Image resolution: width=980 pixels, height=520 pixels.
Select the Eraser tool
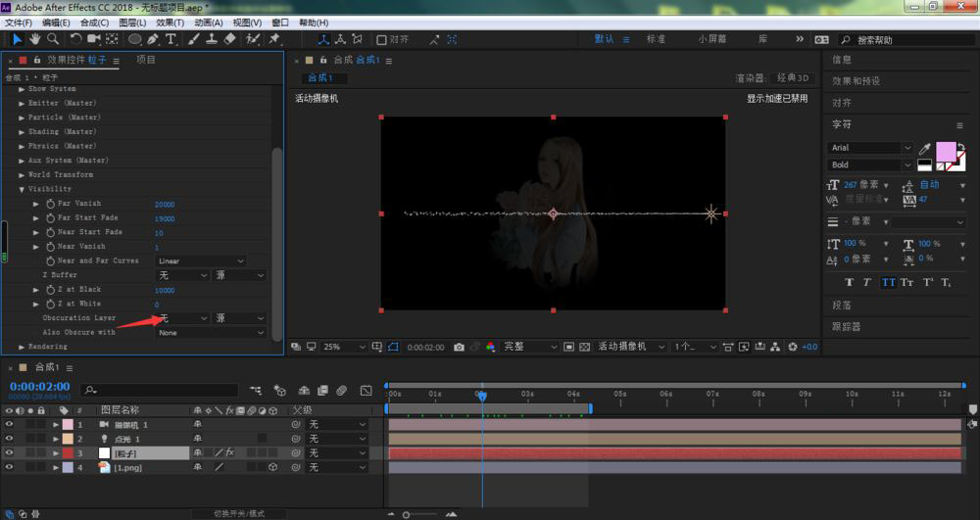point(230,39)
